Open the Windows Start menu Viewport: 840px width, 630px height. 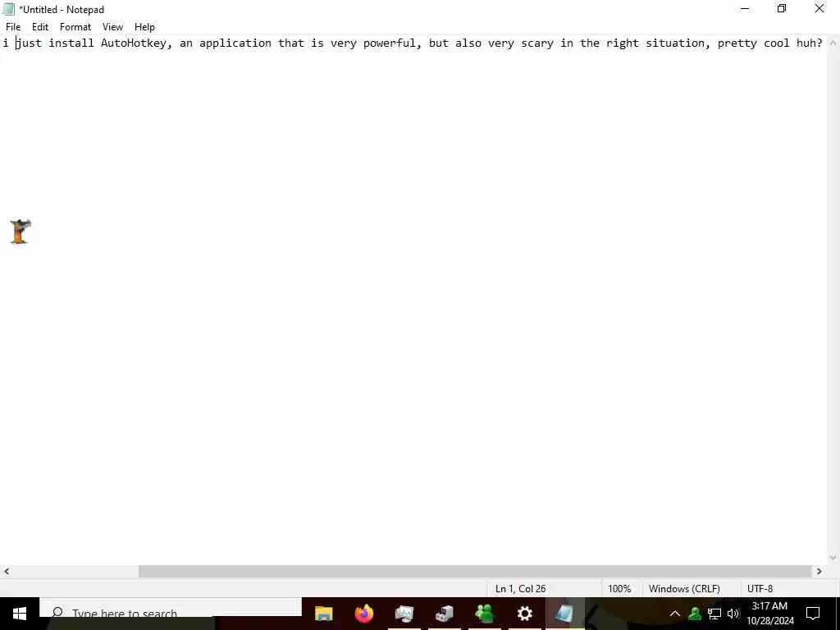[x=20, y=614]
